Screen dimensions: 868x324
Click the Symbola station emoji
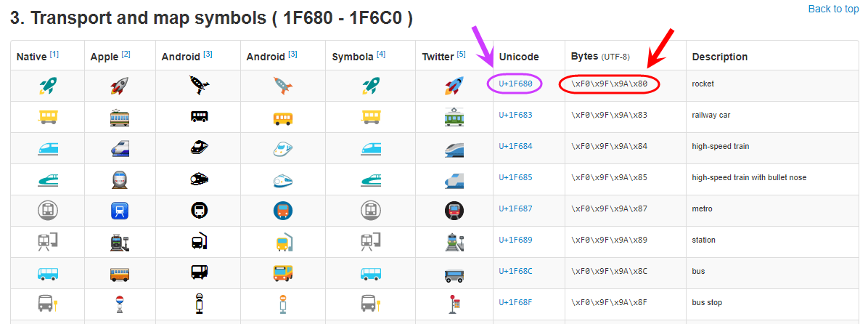coord(372,242)
